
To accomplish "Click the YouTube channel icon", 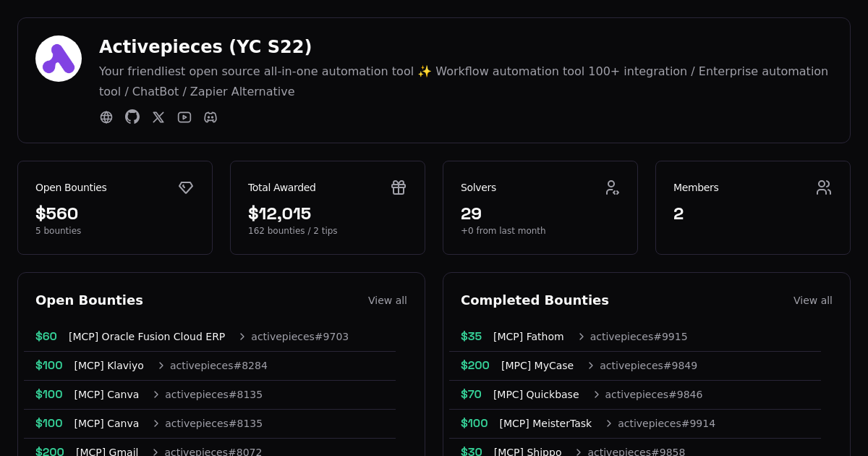I will tap(184, 117).
